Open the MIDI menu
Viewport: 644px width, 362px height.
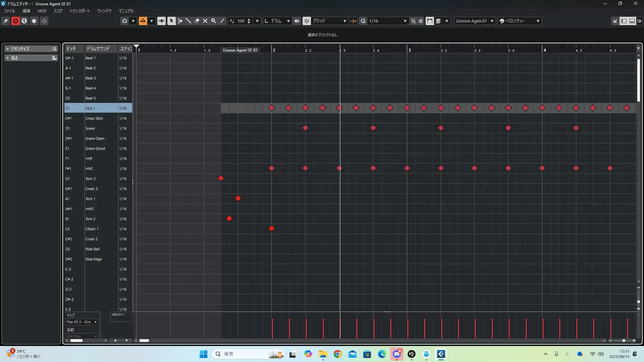pyautogui.click(x=42, y=11)
